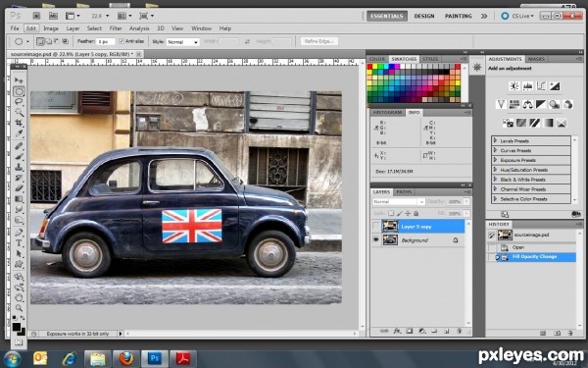Select the Gradient tool

pyautogui.click(x=19, y=198)
